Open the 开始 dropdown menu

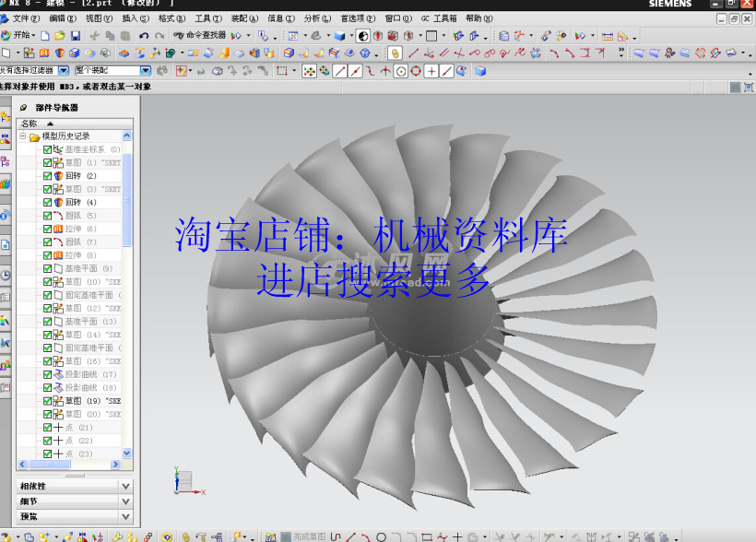(23, 37)
